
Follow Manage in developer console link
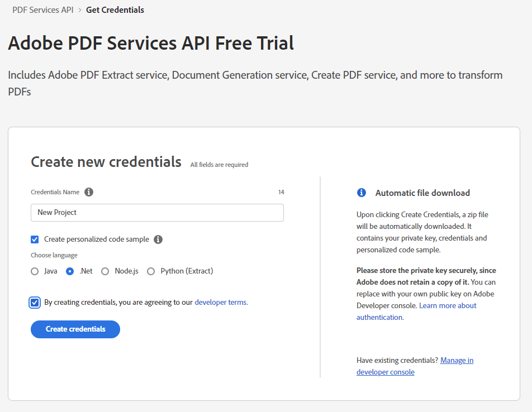pos(415,366)
